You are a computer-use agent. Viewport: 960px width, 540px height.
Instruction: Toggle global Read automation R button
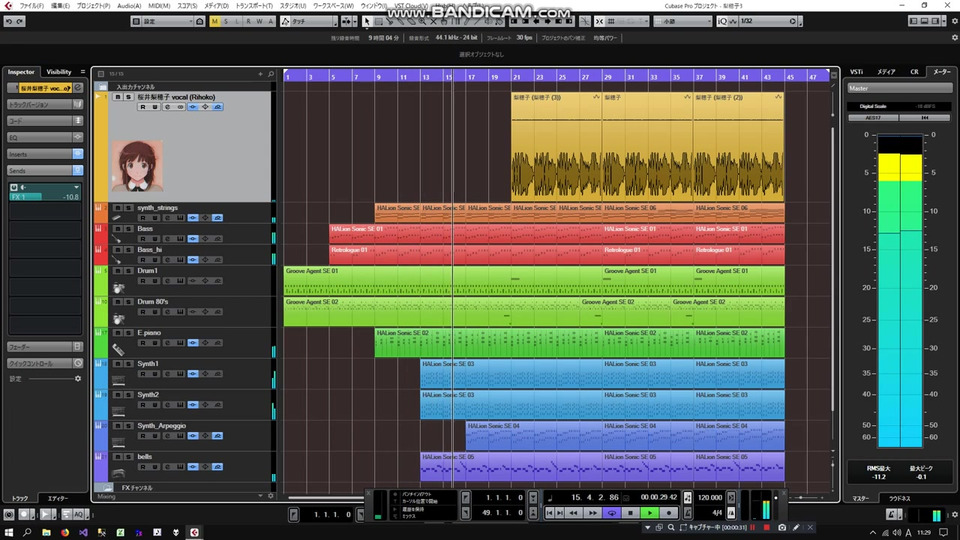tap(248, 21)
